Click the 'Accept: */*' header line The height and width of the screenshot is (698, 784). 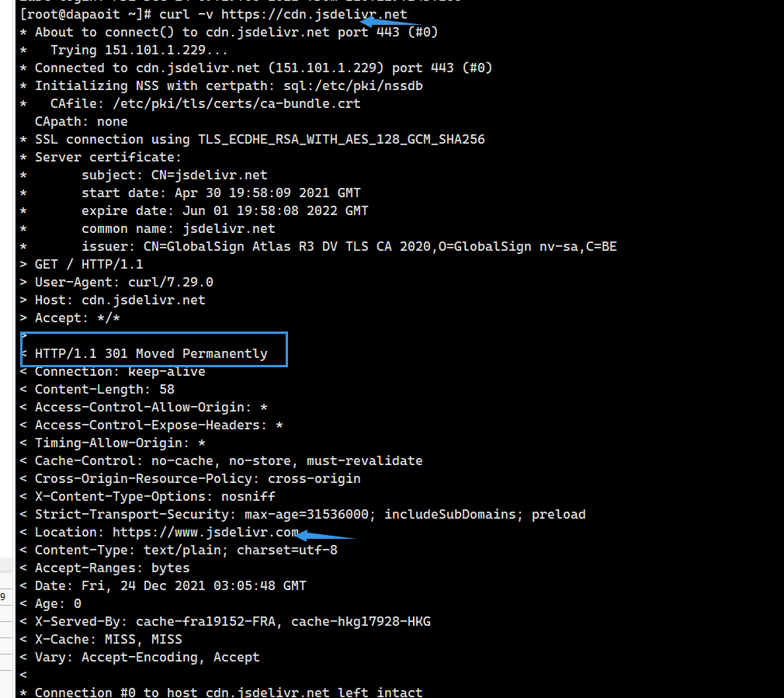point(70,318)
